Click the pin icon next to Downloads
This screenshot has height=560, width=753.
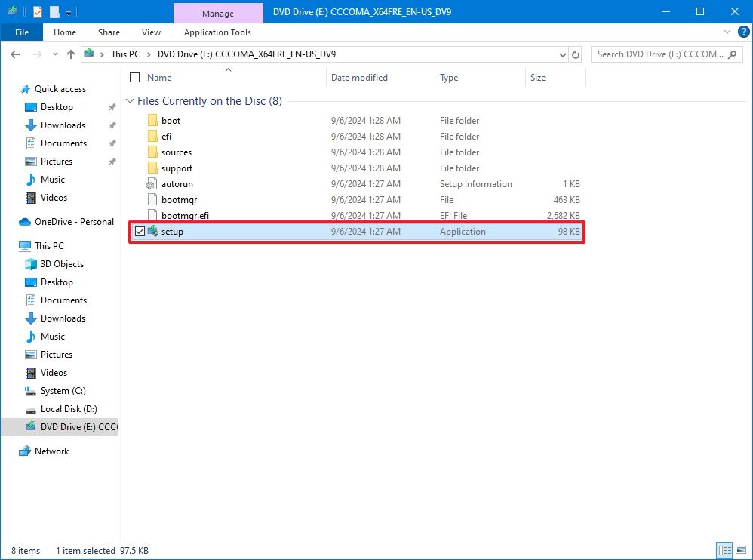pyautogui.click(x=112, y=125)
